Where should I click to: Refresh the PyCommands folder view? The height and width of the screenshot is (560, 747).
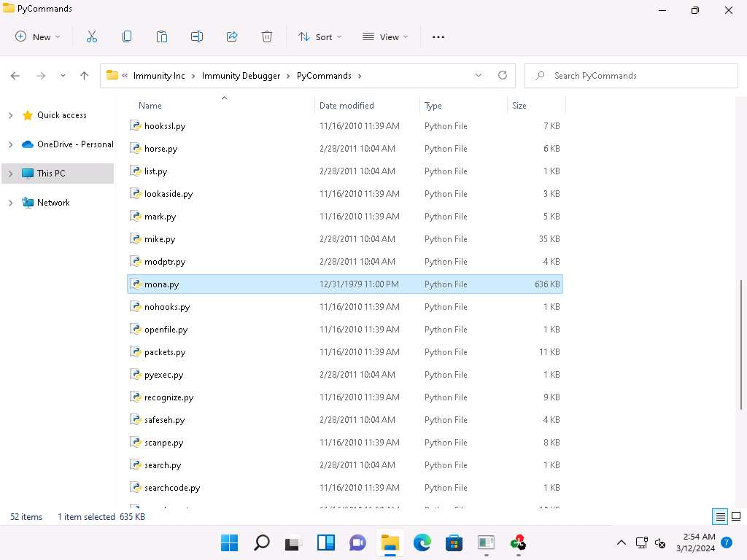tap(502, 75)
